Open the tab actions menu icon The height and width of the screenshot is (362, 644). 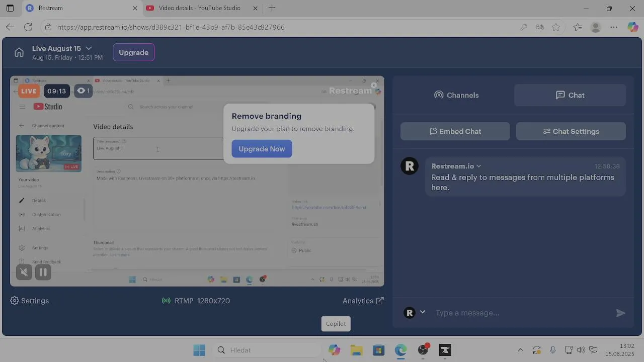tap(10, 8)
